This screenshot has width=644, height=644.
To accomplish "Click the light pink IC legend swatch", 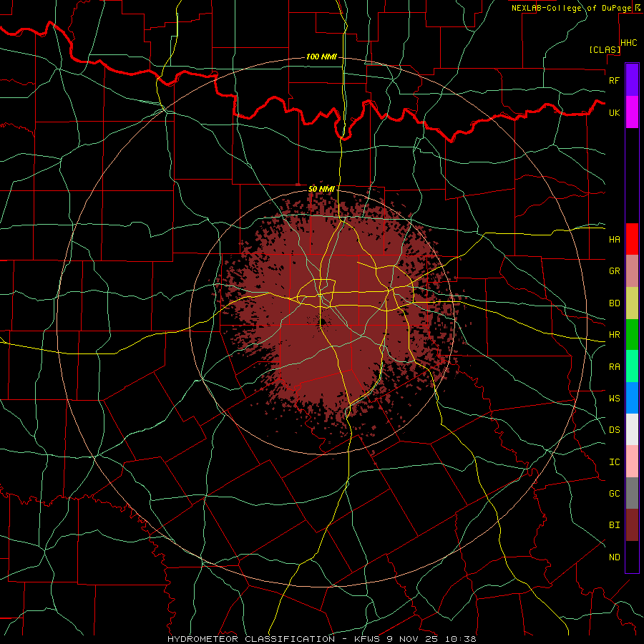I will pyautogui.click(x=632, y=462).
